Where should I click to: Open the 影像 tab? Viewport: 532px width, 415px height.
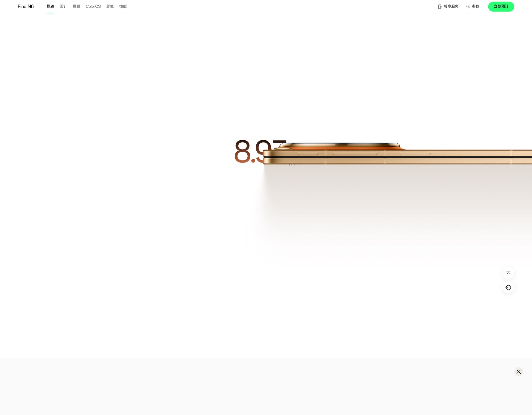tap(110, 6)
